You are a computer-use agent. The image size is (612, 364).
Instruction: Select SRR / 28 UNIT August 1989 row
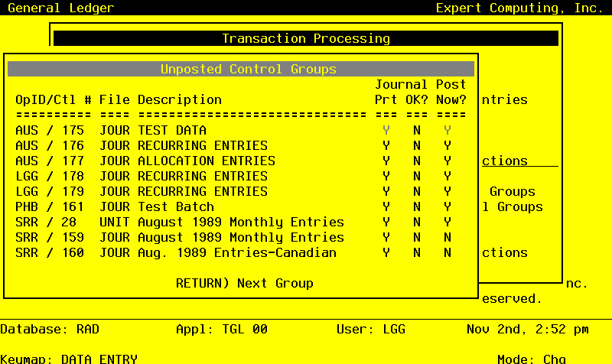(233, 222)
